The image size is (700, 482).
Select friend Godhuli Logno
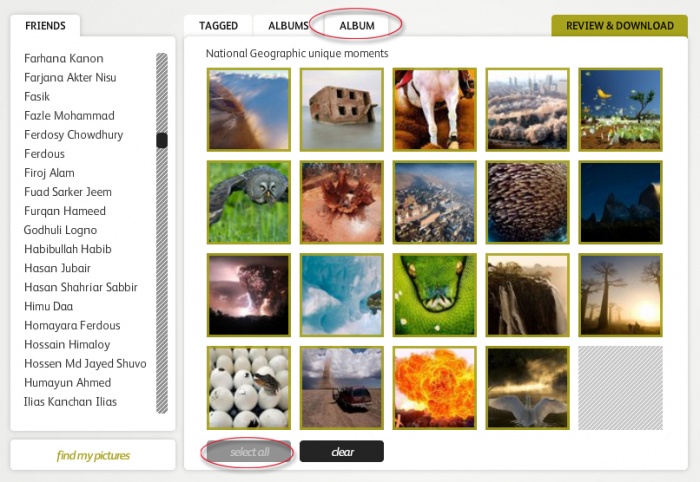point(60,230)
